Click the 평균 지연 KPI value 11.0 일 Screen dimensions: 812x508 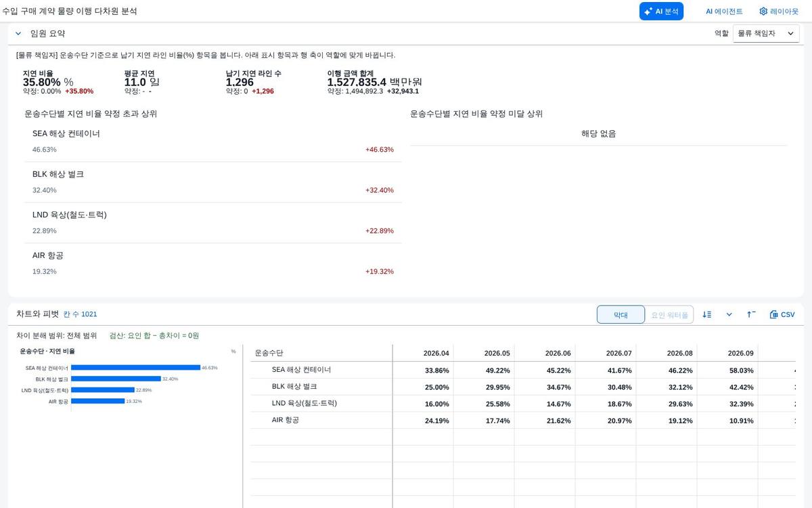click(x=142, y=82)
